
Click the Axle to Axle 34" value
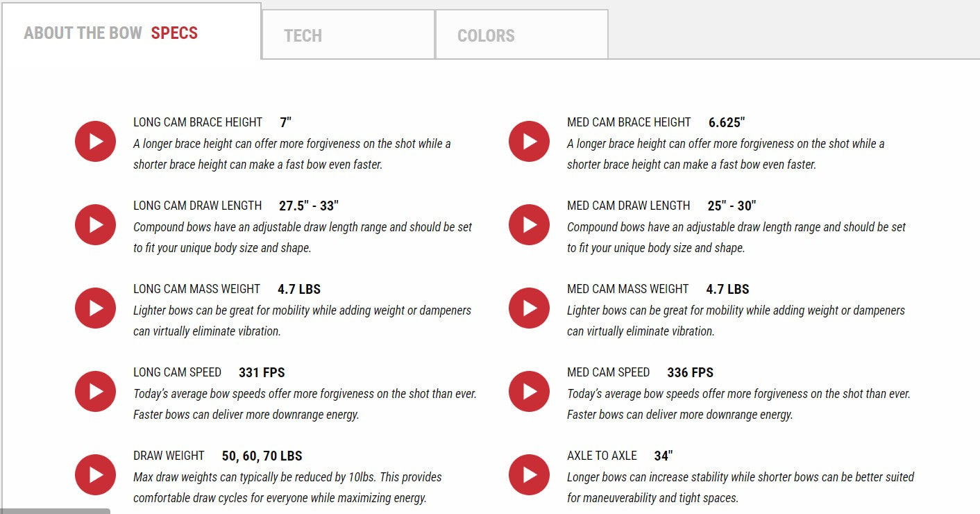coord(663,456)
